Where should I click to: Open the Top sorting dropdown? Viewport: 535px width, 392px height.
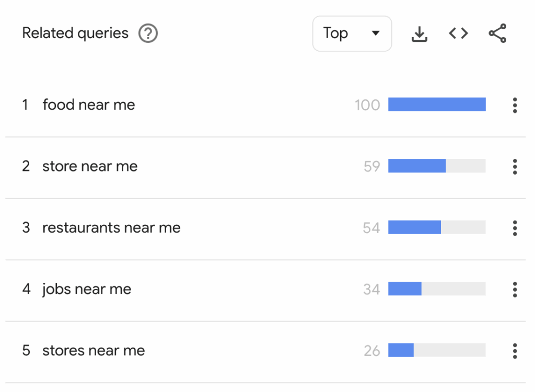point(352,34)
